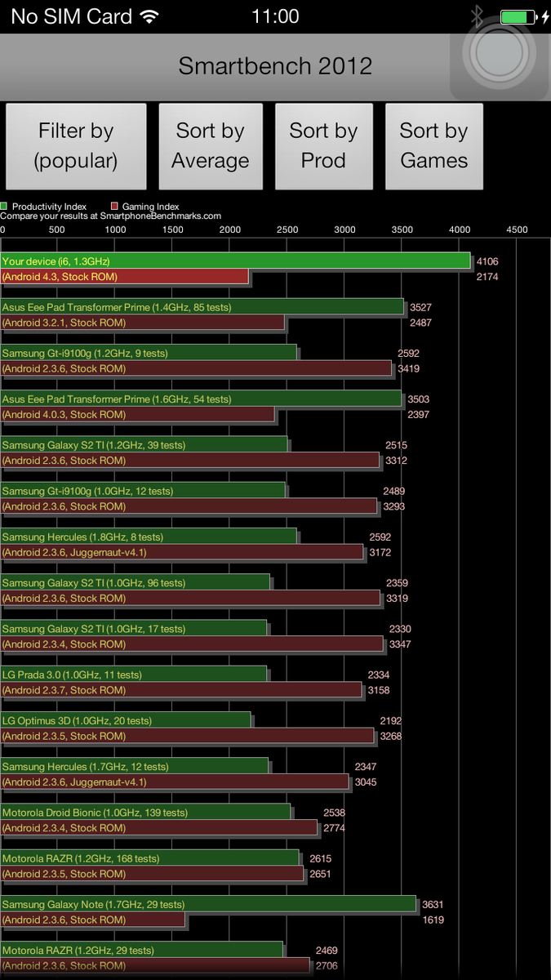Tap the 4106 productivity score
Screen dimensions: 551x980
487,261
